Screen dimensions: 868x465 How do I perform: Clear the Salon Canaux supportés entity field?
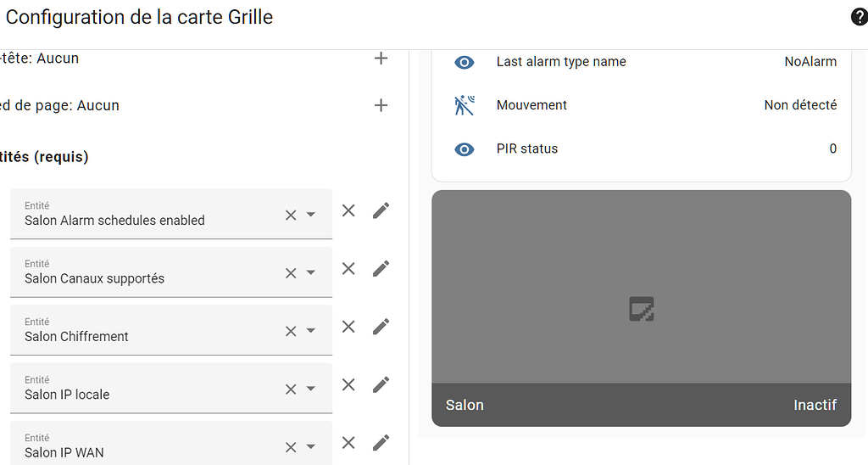pyautogui.click(x=291, y=273)
